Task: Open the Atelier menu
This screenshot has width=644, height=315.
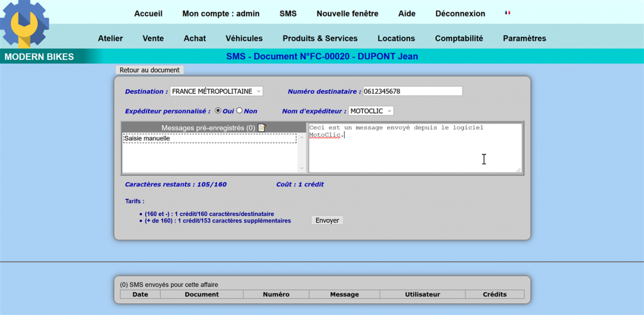Action: click(x=110, y=38)
